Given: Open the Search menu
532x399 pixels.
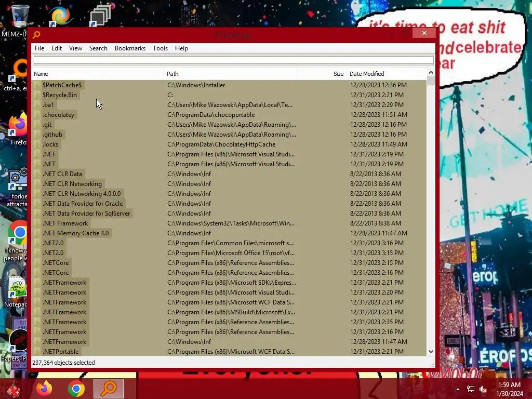Looking at the screenshot, I should point(98,48).
